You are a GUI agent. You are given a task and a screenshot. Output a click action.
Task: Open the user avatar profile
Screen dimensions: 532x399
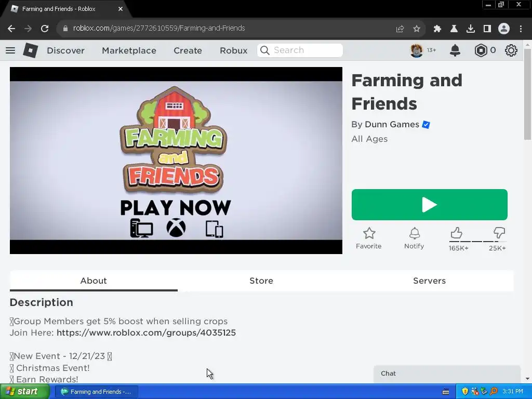[x=417, y=50]
